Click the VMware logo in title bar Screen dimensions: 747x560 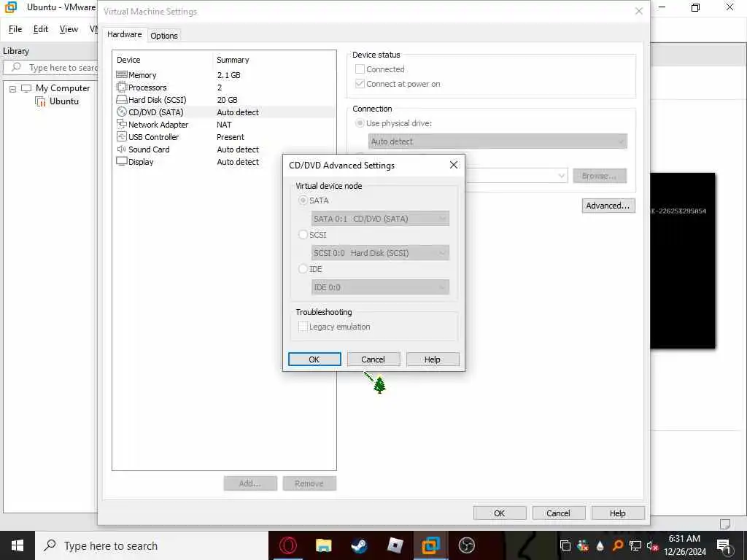click(x=10, y=7)
